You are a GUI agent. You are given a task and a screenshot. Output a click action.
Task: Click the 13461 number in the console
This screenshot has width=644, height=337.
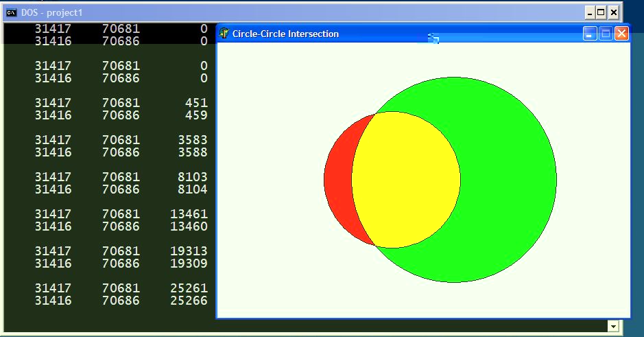pyautogui.click(x=189, y=214)
